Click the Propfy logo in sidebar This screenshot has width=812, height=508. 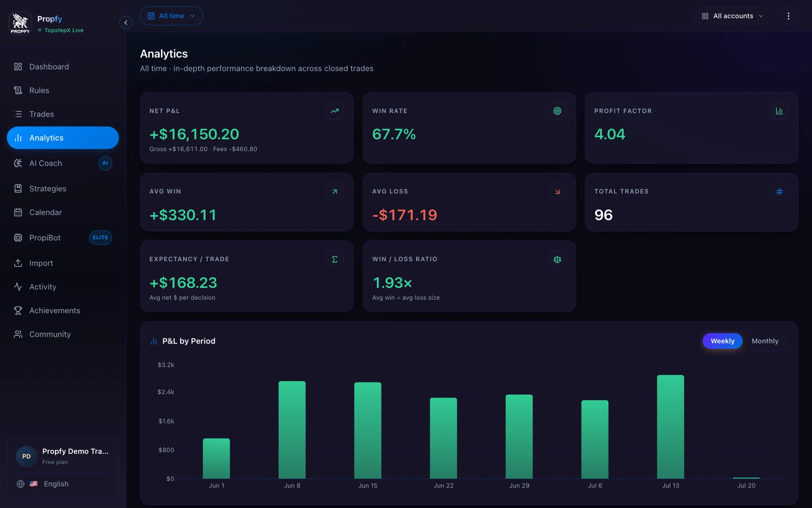click(x=20, y=23)
